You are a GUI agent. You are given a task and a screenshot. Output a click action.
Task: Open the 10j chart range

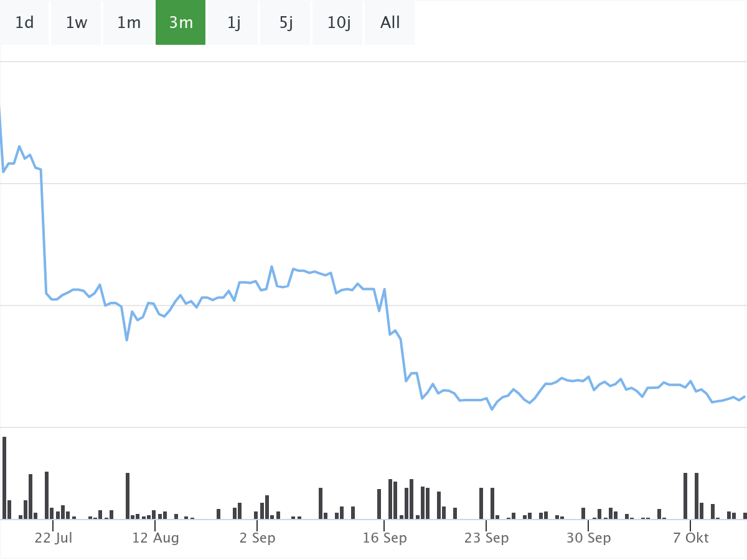[339, 23]
